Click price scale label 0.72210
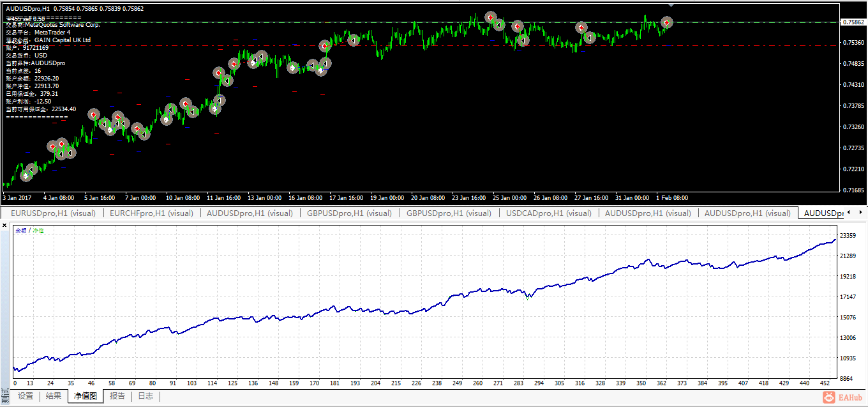This screenshot has height=407, width=868. [854, 169]
